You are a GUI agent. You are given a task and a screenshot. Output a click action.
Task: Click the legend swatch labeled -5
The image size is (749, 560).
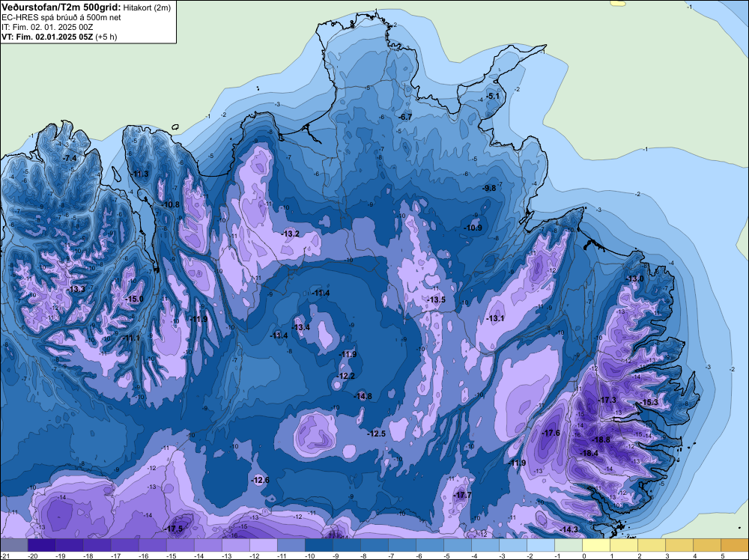point(457,545)
